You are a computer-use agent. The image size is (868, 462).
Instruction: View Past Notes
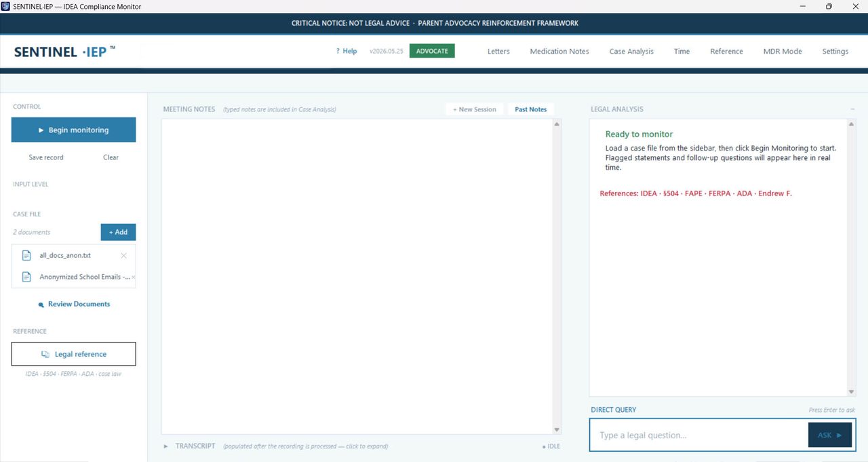(x=530, y=109)
